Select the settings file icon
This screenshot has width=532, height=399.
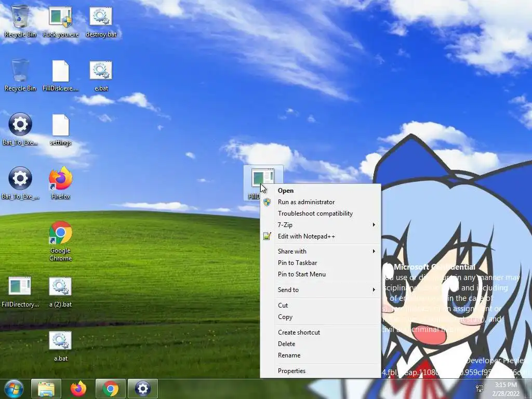[x=60, y=129]
